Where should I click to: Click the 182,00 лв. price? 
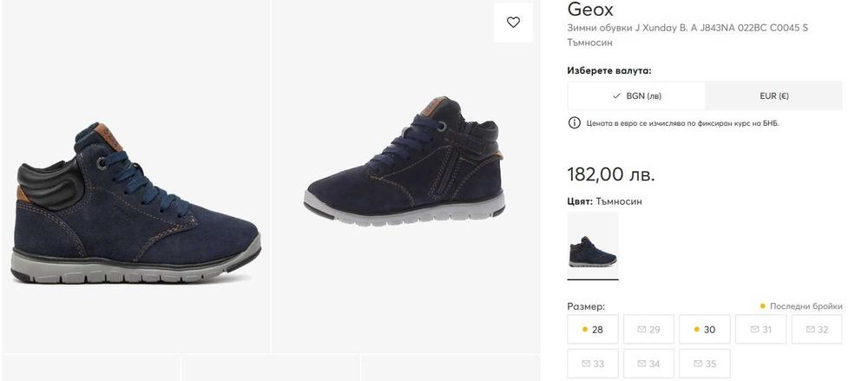point(610,174)
